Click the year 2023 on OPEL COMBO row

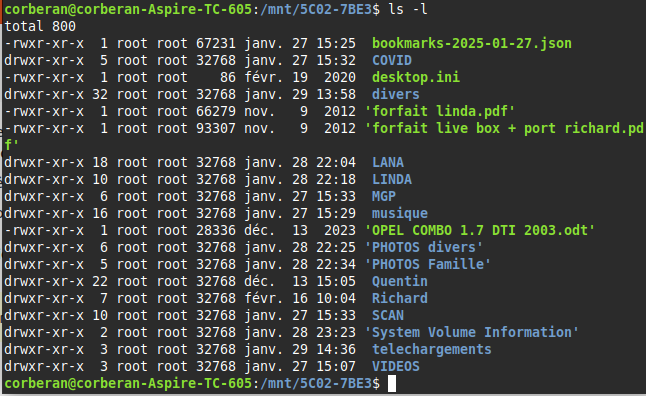click(340, 230)
